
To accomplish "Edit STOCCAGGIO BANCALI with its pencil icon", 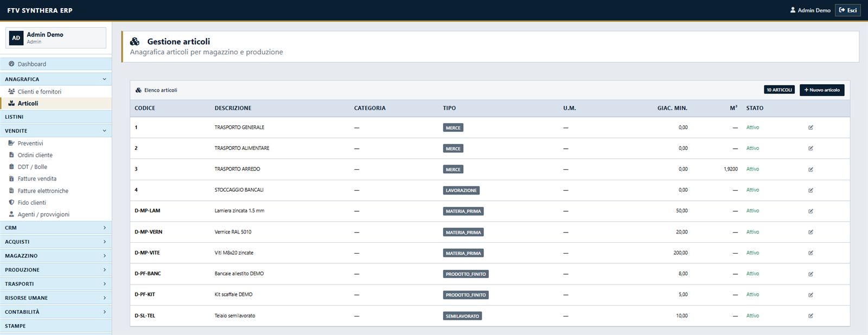I will [810, 191].
